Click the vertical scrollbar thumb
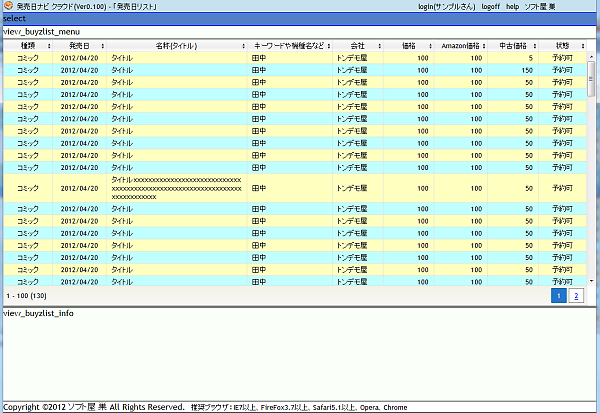Image resolution: width=600 pixels, height=413 pixels. (x=591, y=79)
